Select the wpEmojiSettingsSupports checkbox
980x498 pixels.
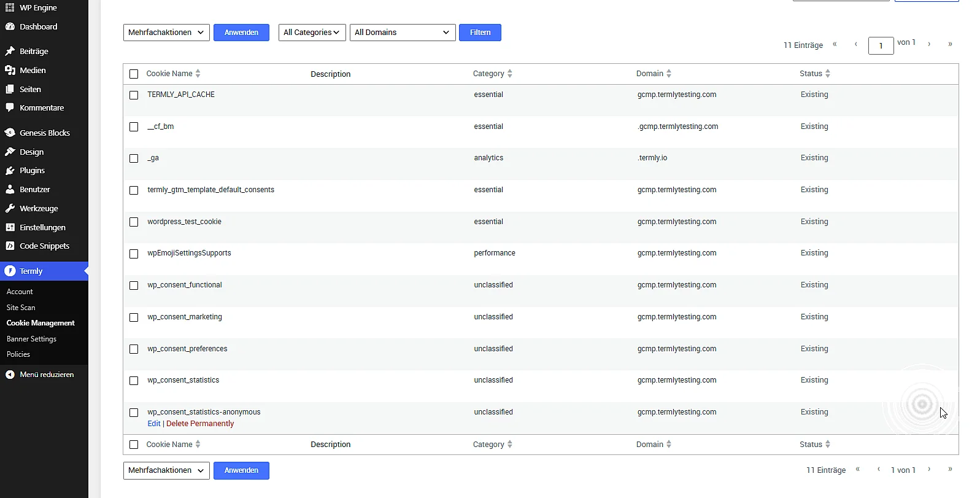134,254
